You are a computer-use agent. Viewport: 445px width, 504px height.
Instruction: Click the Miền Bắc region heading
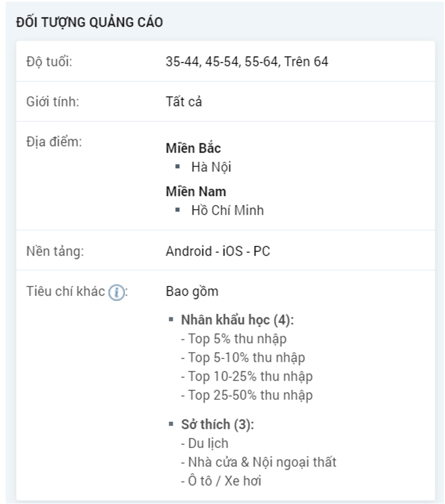click(x=193, y=148)
